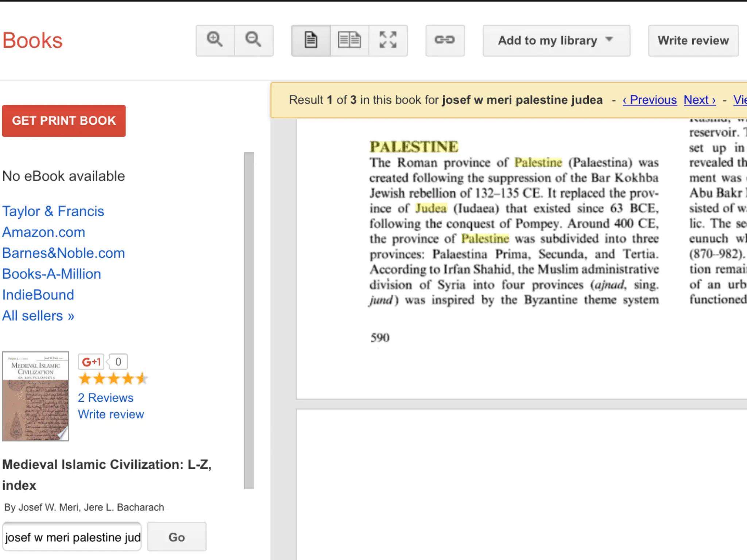Image resolution: width=747 pixels, height=560 pixels.
Task: Jump to Next search result
Action: 699,100
